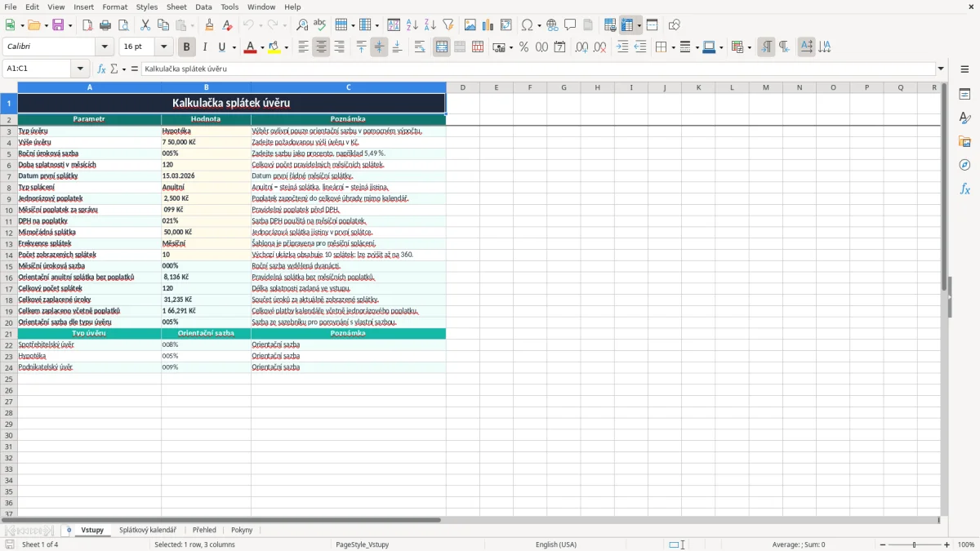This screenshot has height=551, width=980.
Task: Click into the formula bar input field
Action: pyautogui.click(x=538, y=69)
